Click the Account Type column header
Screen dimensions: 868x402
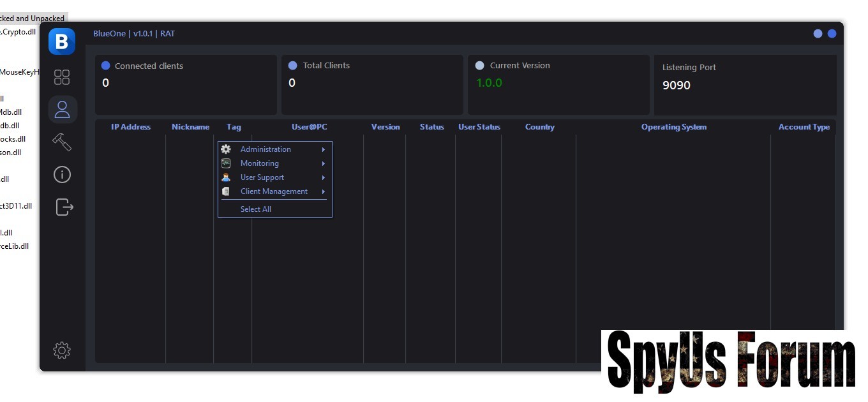tap(804, 127)
